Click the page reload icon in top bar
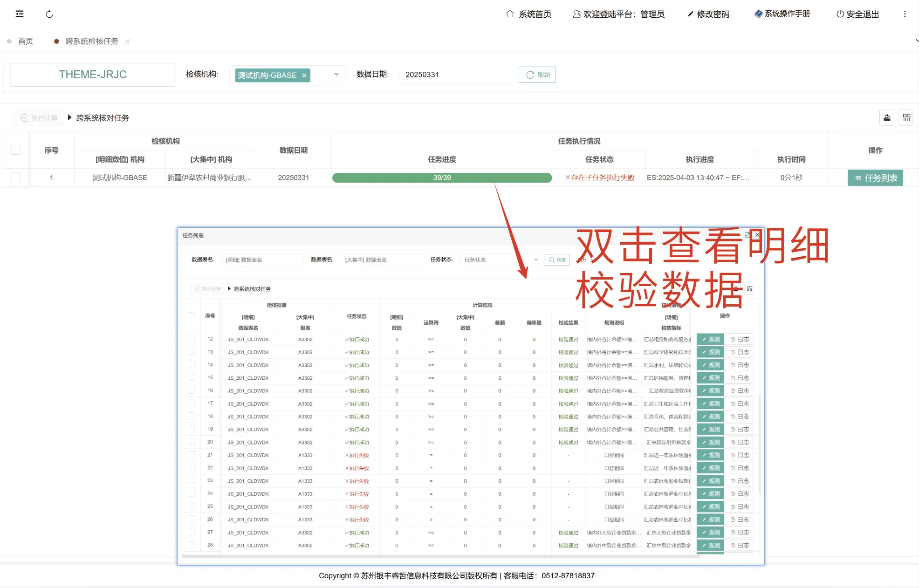919x588 pixels. (49, 14)
